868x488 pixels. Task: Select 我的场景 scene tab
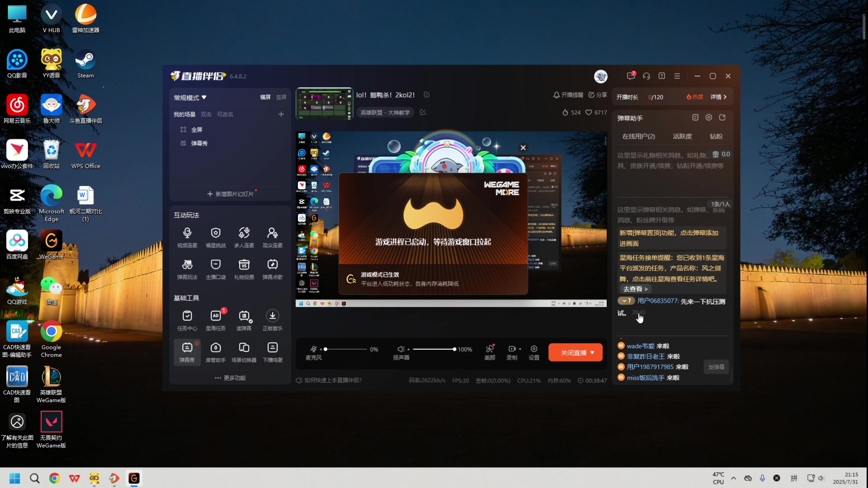click(184, 114)
